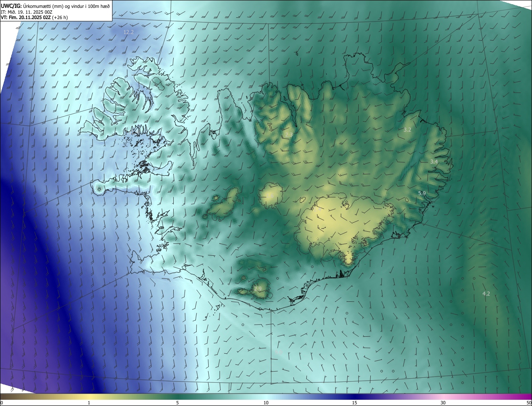Screen dimensions: 532x406
Task: Click the 30 tick on the color scale
Action: 443,403
